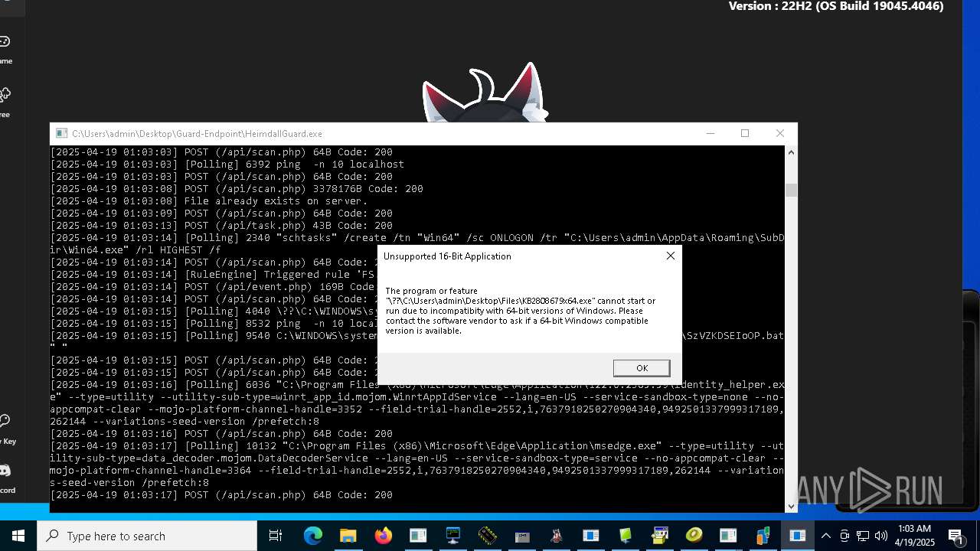Click the console scrollbar down arrow
980x551 pixels.
click(x=791, y=506)
